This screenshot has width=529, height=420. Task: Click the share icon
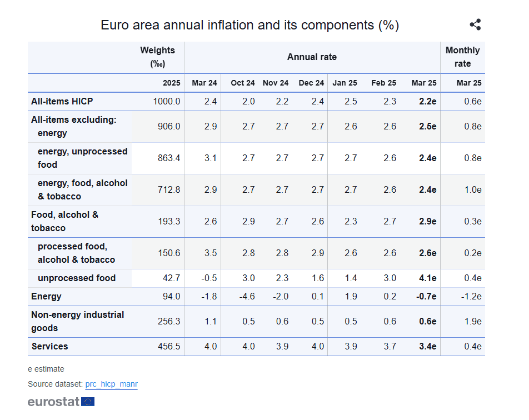475,24
